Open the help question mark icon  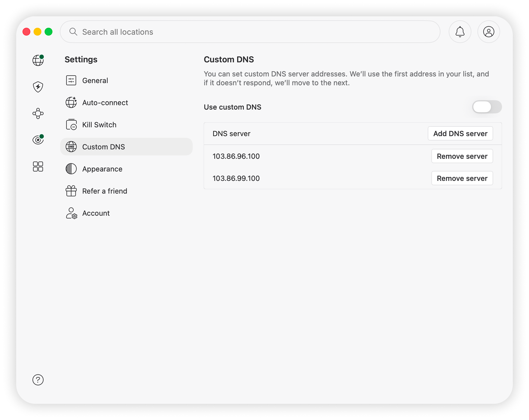[38, 380]
